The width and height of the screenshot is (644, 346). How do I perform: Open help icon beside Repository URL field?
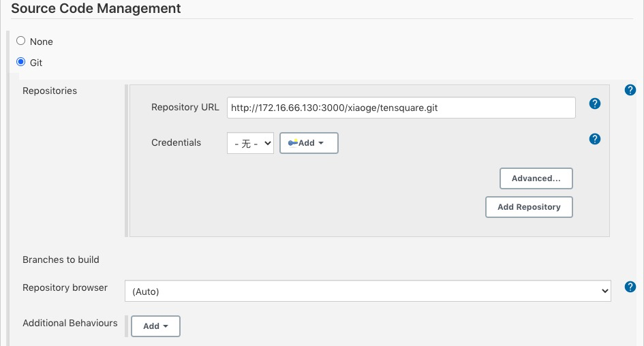click(595, 104)
